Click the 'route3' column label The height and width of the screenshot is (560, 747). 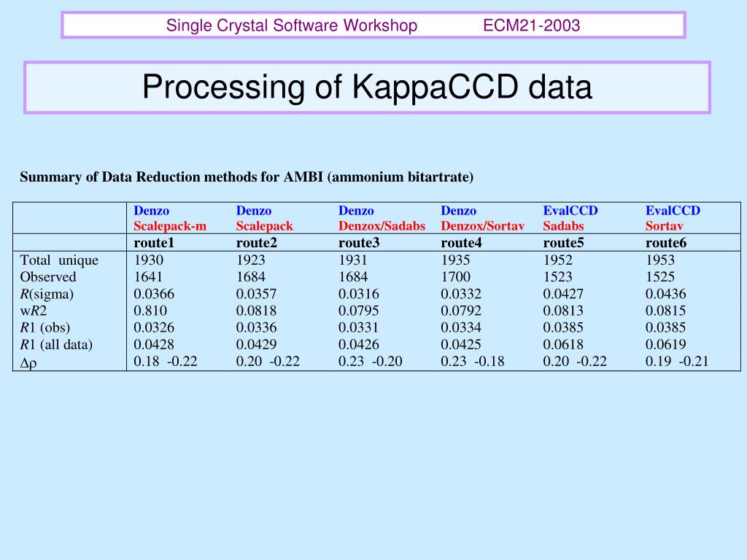[x=359, y=243]
